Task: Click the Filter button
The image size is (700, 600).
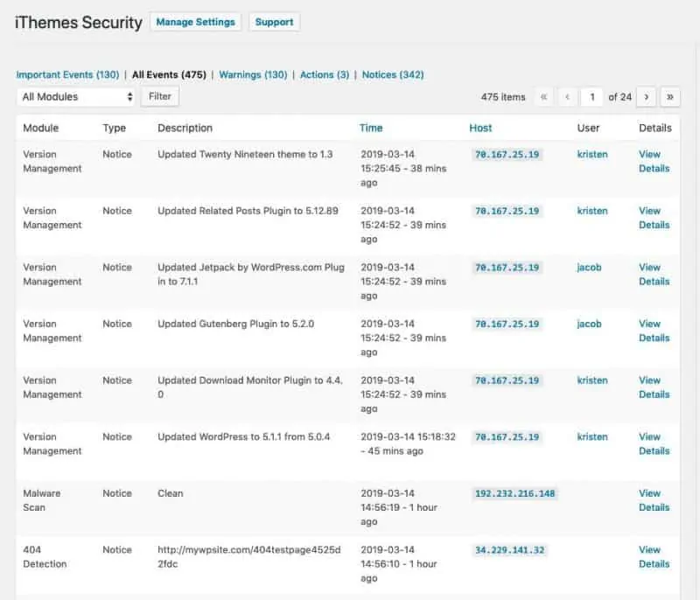Action: [x=160, y=96]
